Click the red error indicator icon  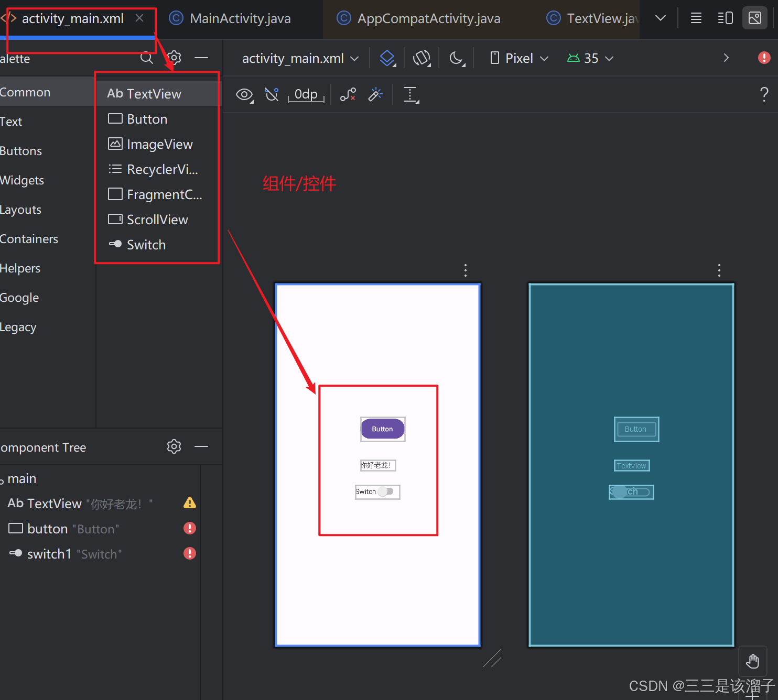pos(764,58)
